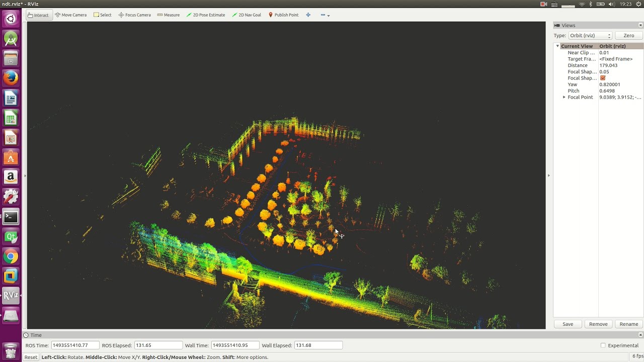Image resolution: width=644 pixels, height=362 pixels.
Task: Click the minus remove-tool icon
Action: (x=323, y=15)
